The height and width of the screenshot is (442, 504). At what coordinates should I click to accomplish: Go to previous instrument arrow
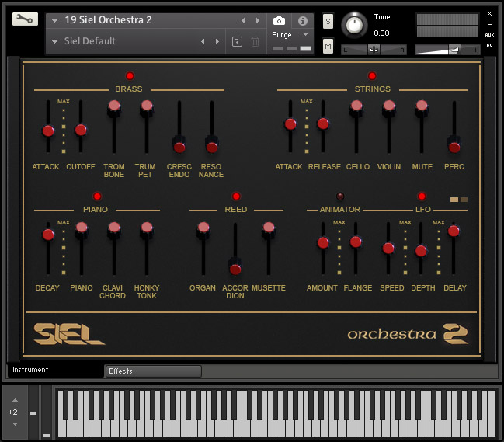[243, 20]
